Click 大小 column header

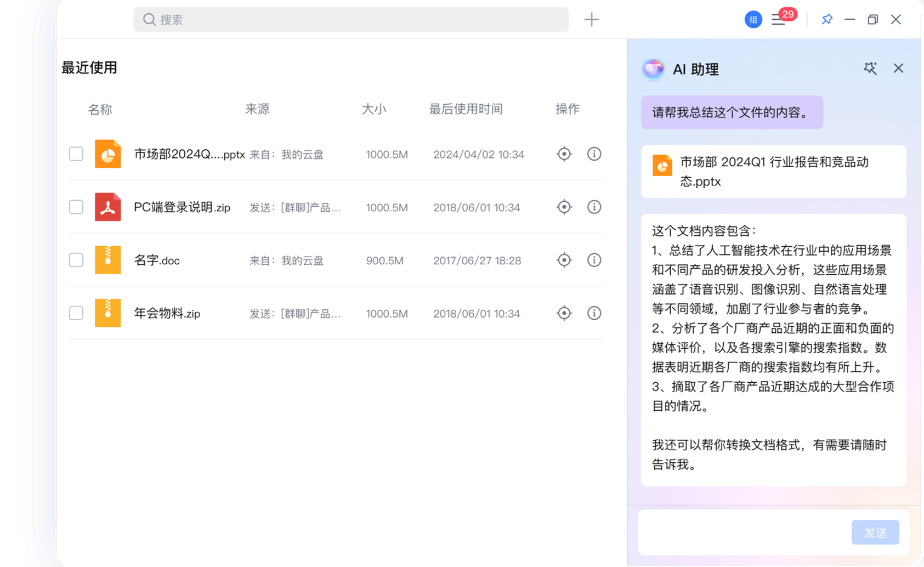(x=375, y=109)
